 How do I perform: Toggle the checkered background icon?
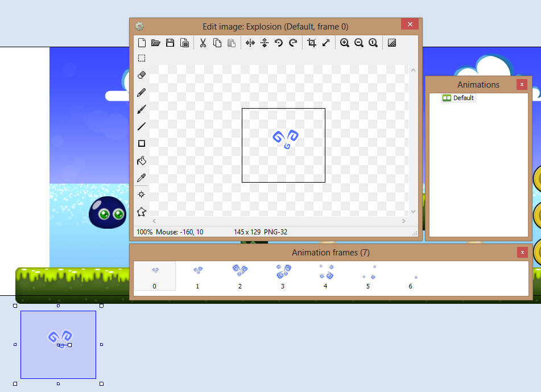[x=391, y=43]
